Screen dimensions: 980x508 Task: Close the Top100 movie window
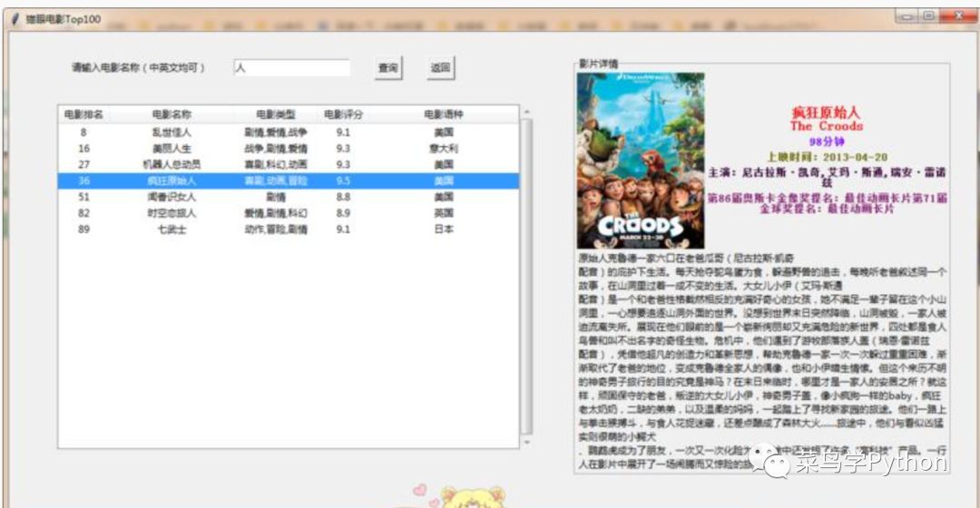pos(959,16)
